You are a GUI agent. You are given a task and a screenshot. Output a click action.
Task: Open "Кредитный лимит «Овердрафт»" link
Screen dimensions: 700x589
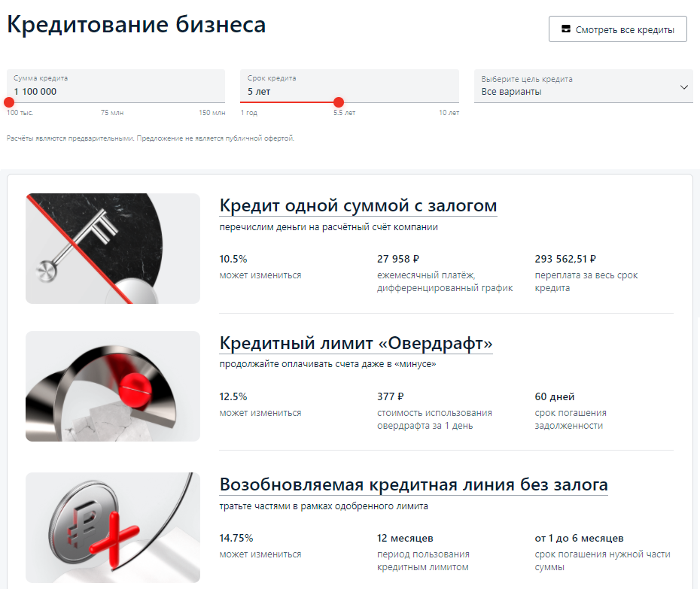pyautogui.click(x=355, y=344)
